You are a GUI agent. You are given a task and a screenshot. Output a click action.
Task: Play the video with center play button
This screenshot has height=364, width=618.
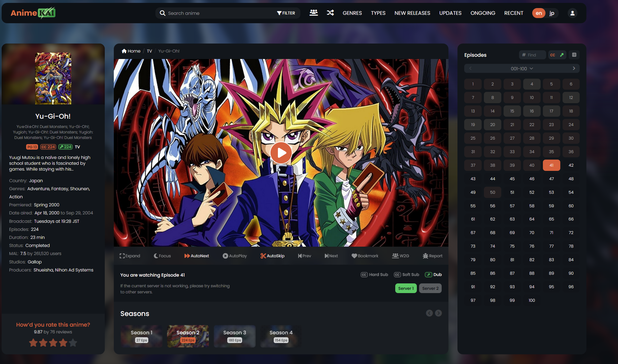click(x=281, y=152)
